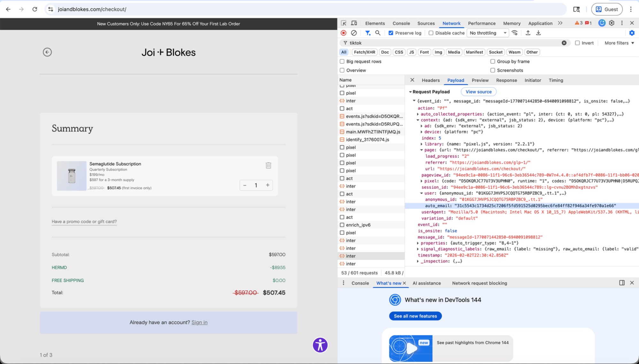Delete Semaglutide Subscription with trash icon
Viewport: 639px width, 364px height.
[268, 165]
